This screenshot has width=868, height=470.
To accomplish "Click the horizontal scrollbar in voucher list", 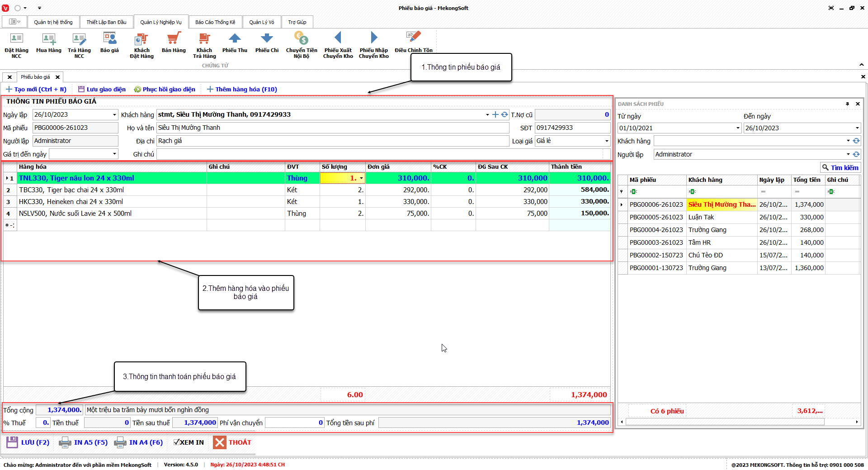I will click(x=724, y=422).
